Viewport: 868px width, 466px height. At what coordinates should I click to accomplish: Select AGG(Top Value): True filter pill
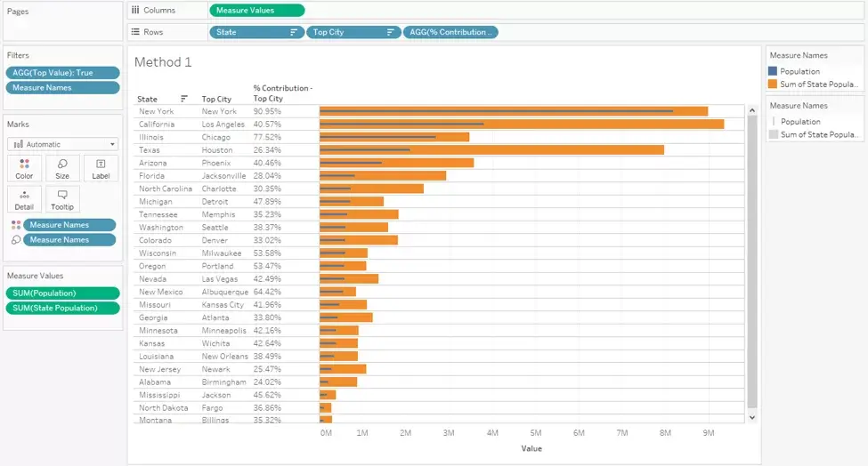[x=62, y=72]
